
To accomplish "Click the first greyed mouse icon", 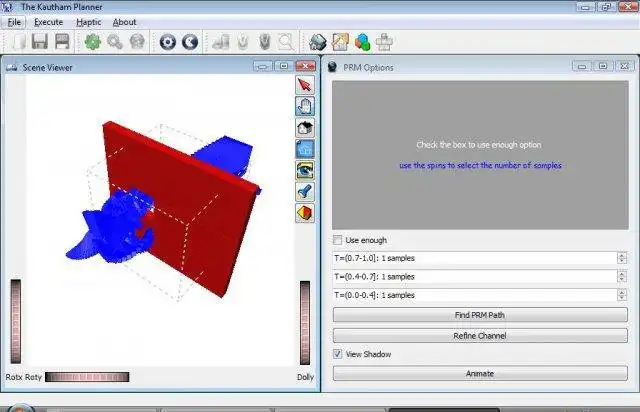I will [x=243, y=42].
